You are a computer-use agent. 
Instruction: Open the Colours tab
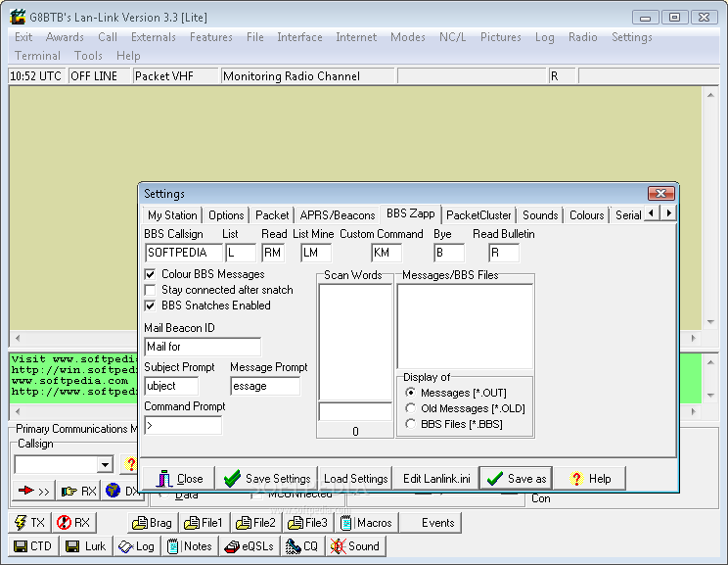tap(586, 215)
